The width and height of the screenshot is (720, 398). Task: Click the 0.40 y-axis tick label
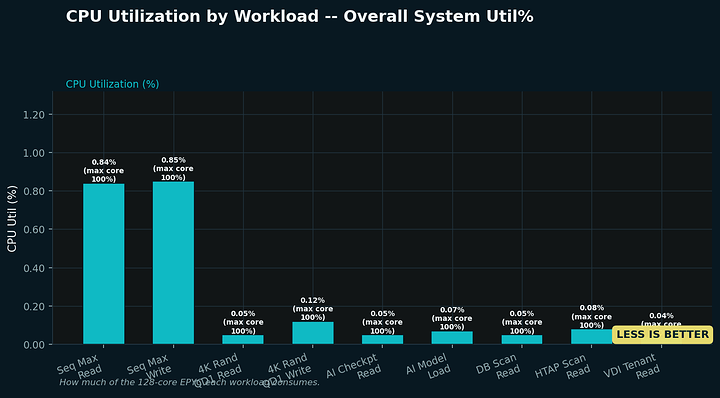tap(34, 268)
